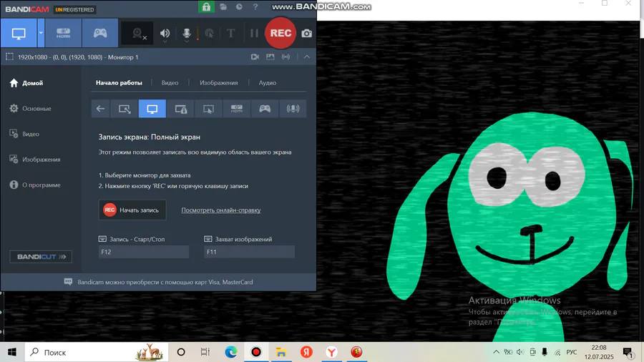Click system tray volume icon
This screenshot has height=362, width=644.
pos(520,352)
